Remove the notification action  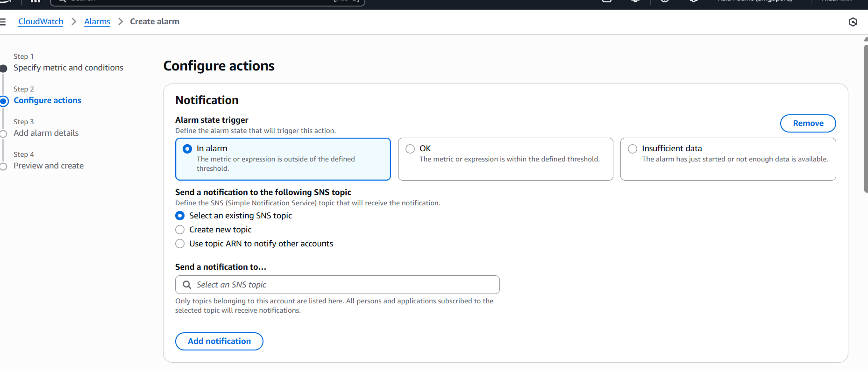tap(808, 123)
